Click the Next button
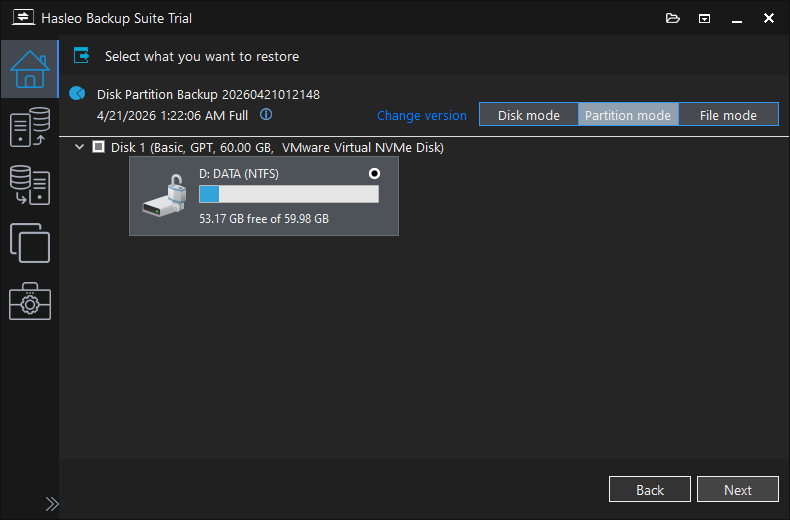The width and height of the screenshot is (790, 520). [738, 489]
